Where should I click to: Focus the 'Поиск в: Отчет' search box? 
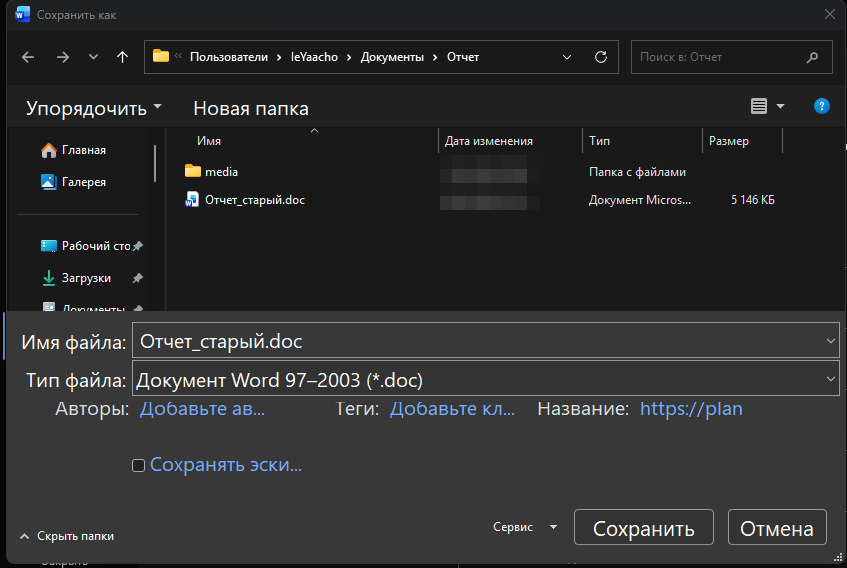point(731,57)
